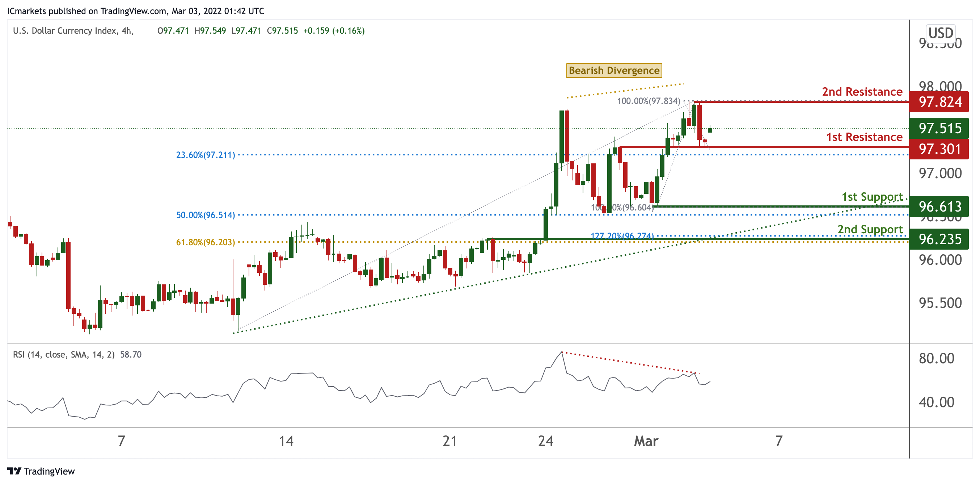Click the 97.301 first resistance tag

coord(939,149)
